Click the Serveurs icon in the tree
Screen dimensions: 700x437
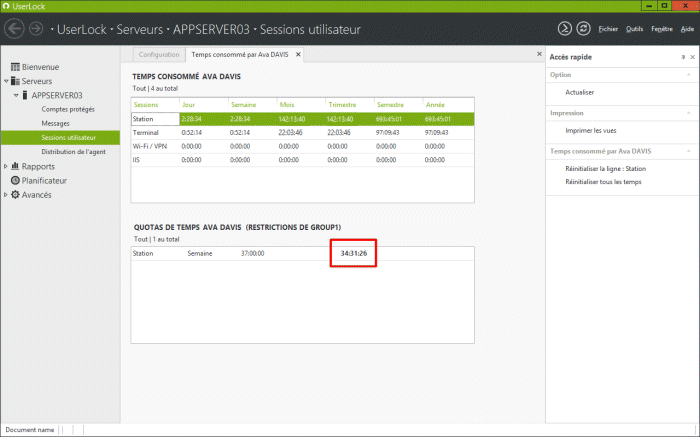pos(15,81)
